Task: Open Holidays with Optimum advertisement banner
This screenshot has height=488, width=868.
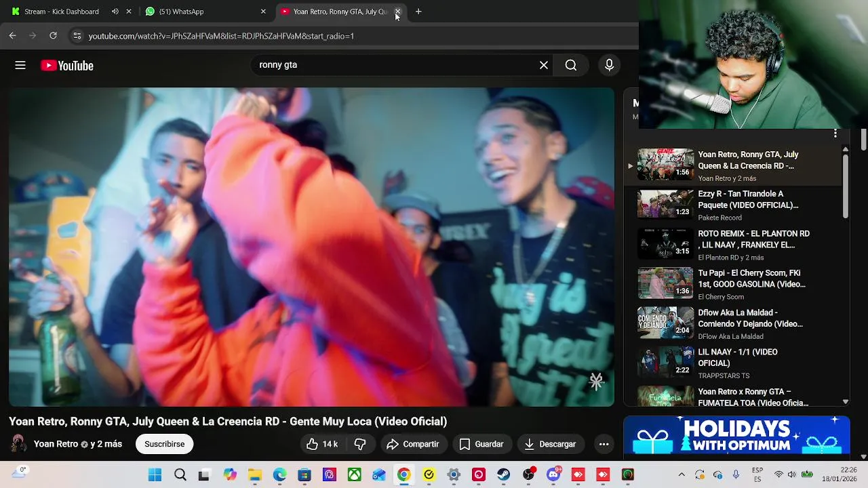Action: pos(736,435)
